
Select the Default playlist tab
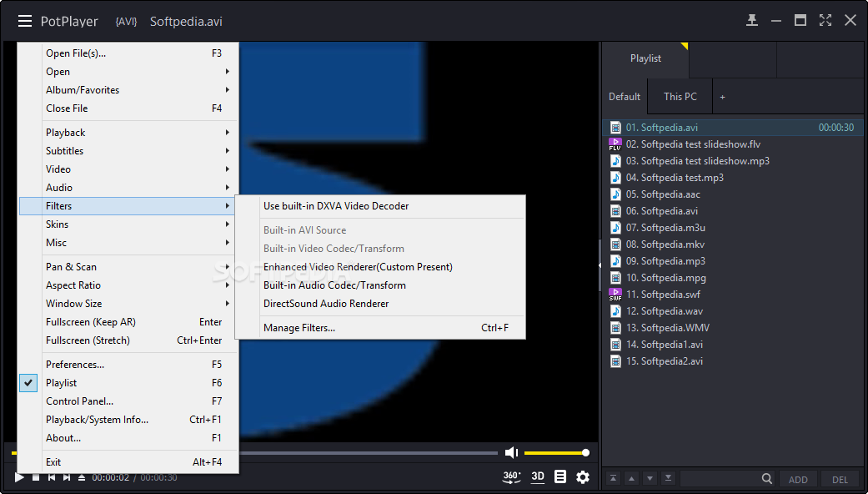point(625,96)
